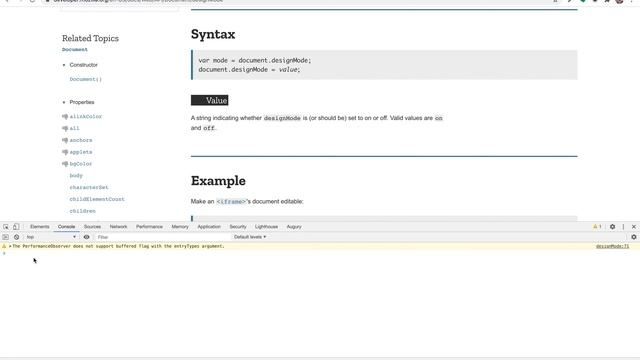This screenshot has height=360, width=640.
Task: Create live expression with the eye icon
Action: [x=87, y=237]
